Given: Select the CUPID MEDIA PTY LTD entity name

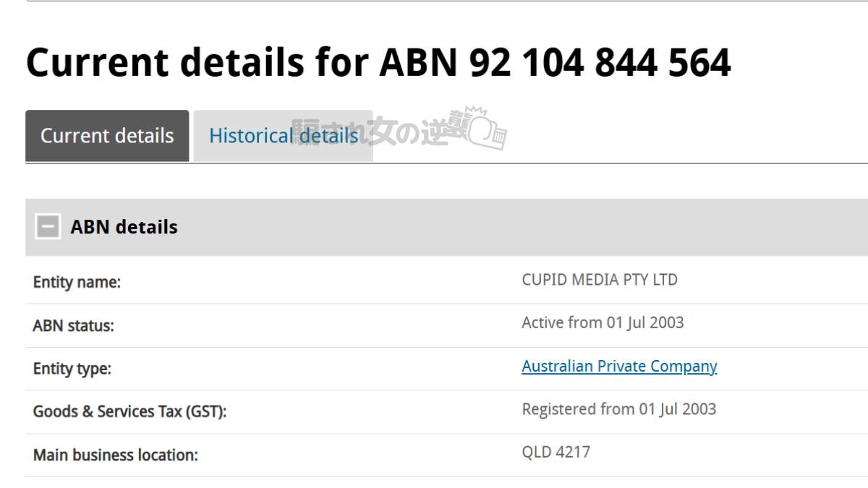Looking at the screenshot, I should (600, 280).
